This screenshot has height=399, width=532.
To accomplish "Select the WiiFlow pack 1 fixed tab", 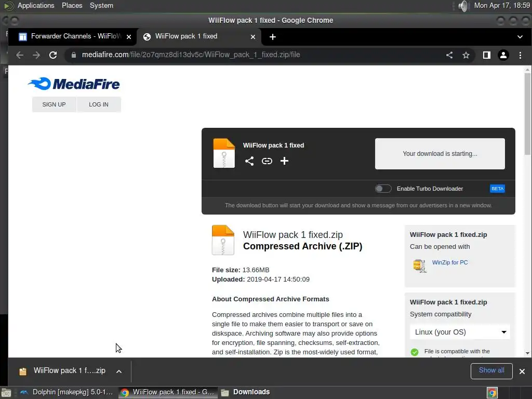I will (198, 37).
